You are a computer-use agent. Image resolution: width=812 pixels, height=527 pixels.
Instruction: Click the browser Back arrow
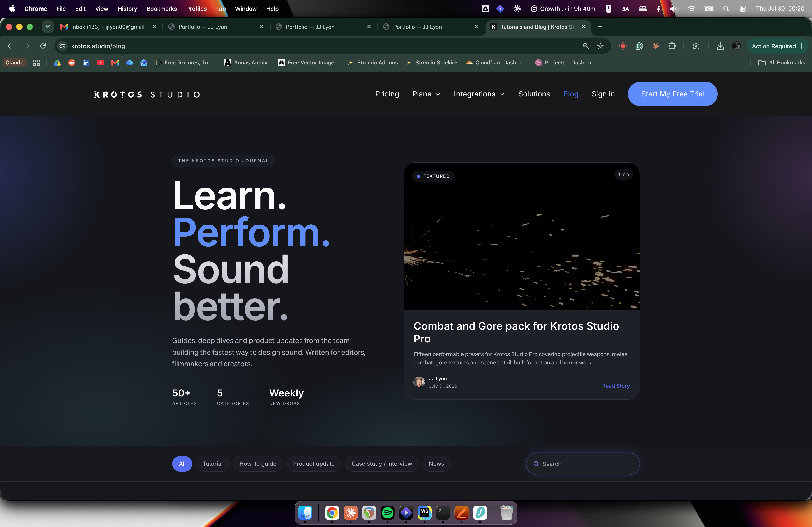(10, 46)
